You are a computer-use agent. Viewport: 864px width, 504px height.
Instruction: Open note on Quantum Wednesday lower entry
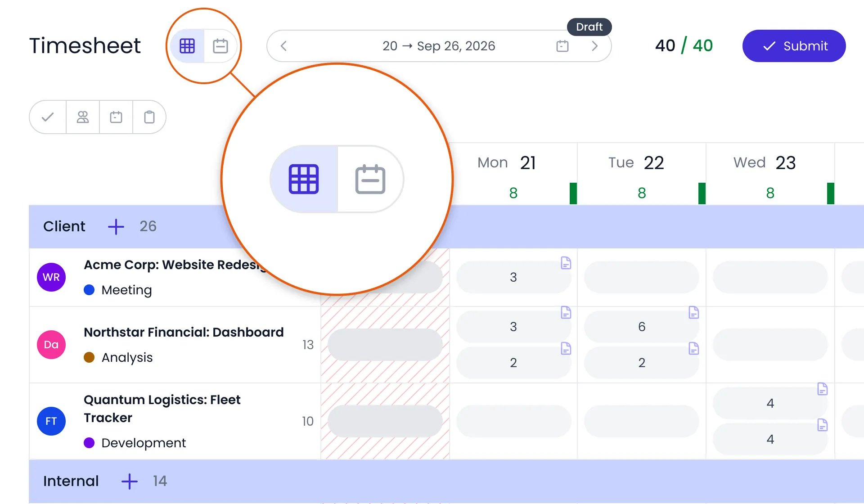point(822,425)
